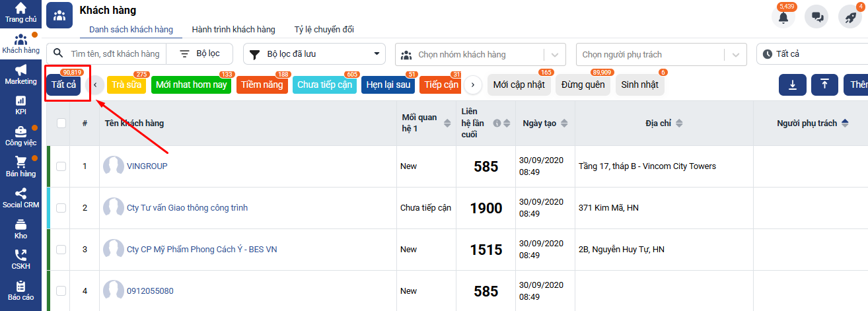Select Mới cập nhật filter tab
The height and width of the screenshot is (311, 868).
click(519, 85)
